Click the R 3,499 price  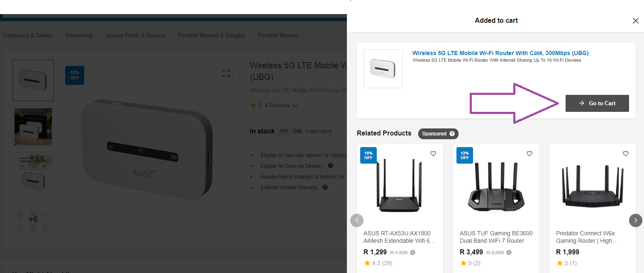tap(471, 252)
